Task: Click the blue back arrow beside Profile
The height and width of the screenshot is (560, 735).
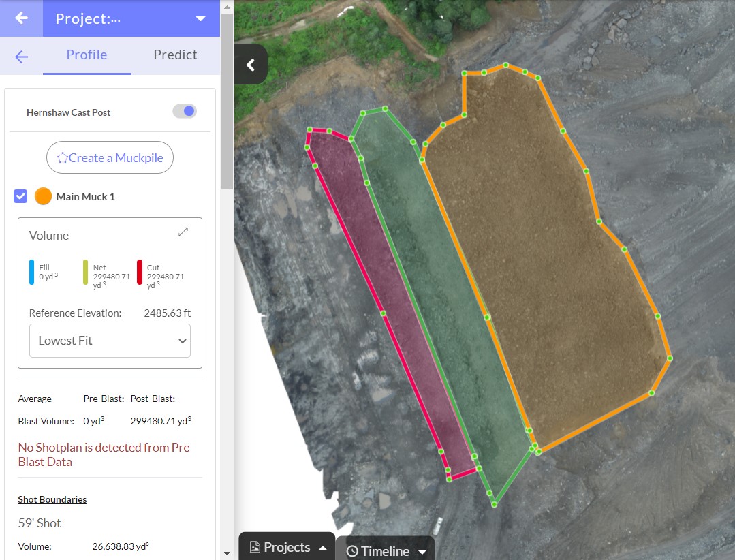Action: coord(22,57)
